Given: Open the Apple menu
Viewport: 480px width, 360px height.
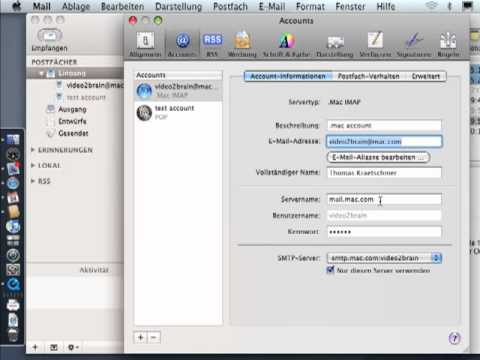Looking at the screenshot, I should coord(16,6).
